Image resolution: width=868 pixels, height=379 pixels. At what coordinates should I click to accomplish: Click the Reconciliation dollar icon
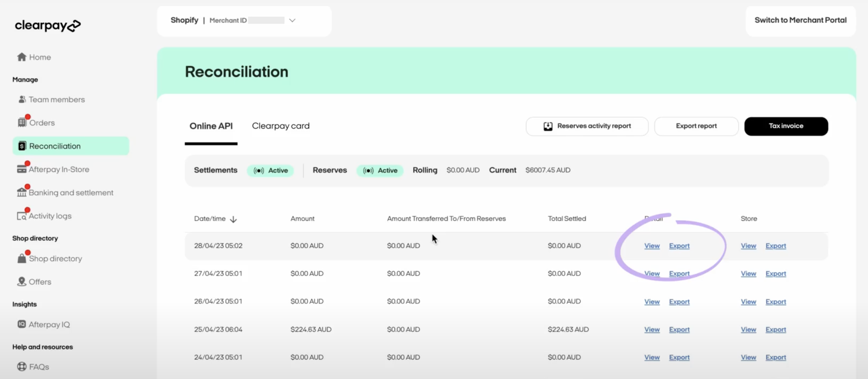[22, 146]
